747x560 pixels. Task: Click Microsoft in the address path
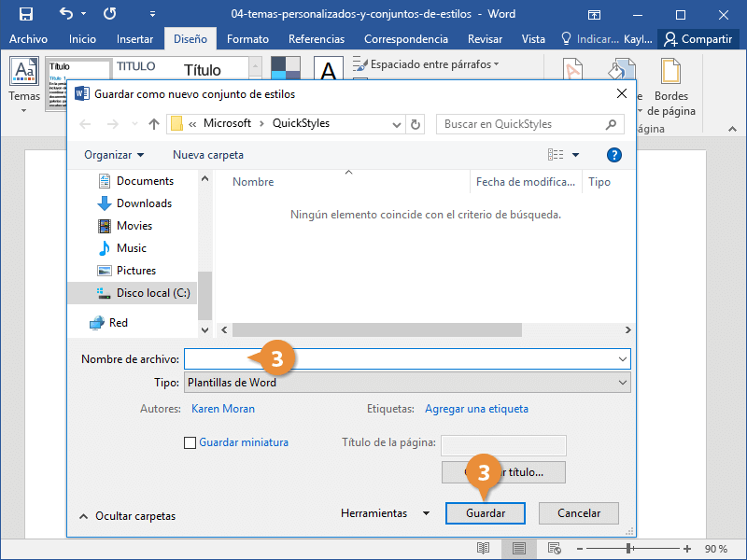coord(227,123)
